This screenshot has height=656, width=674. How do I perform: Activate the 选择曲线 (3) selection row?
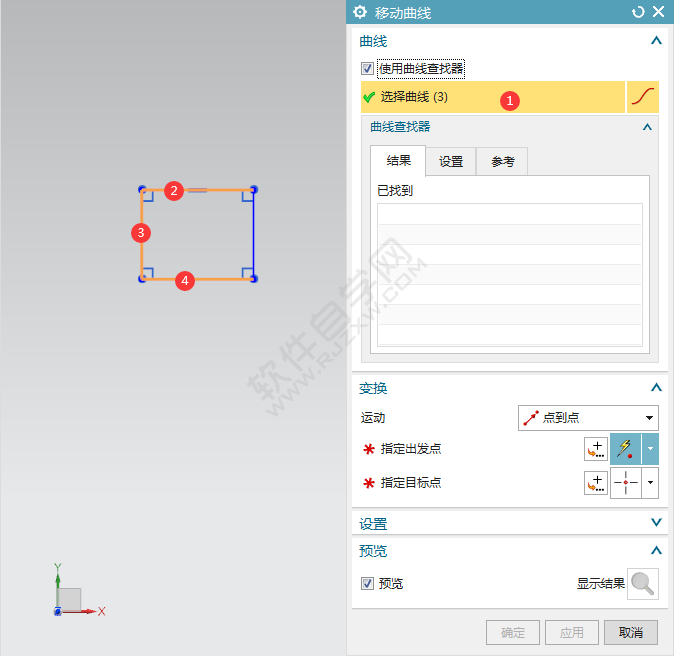click(493, 97)
